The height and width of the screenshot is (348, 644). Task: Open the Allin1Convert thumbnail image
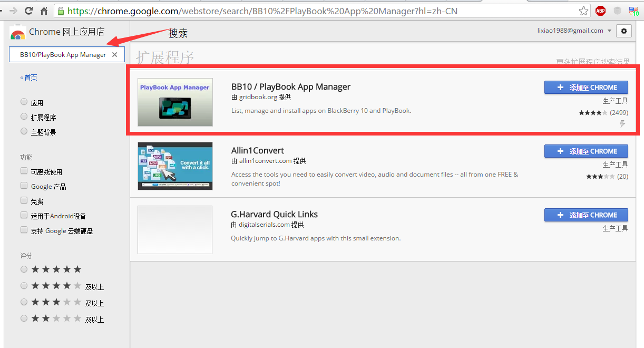(175, 166)
